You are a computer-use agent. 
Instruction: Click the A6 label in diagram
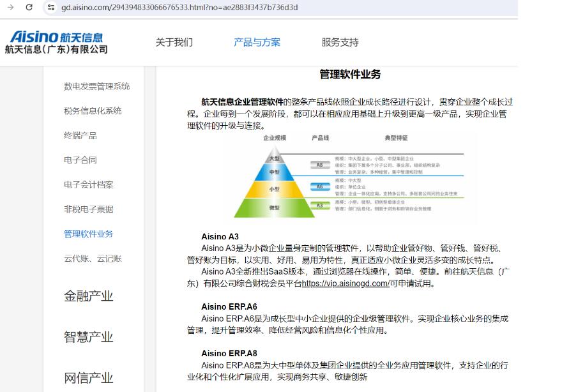point(320,186)
